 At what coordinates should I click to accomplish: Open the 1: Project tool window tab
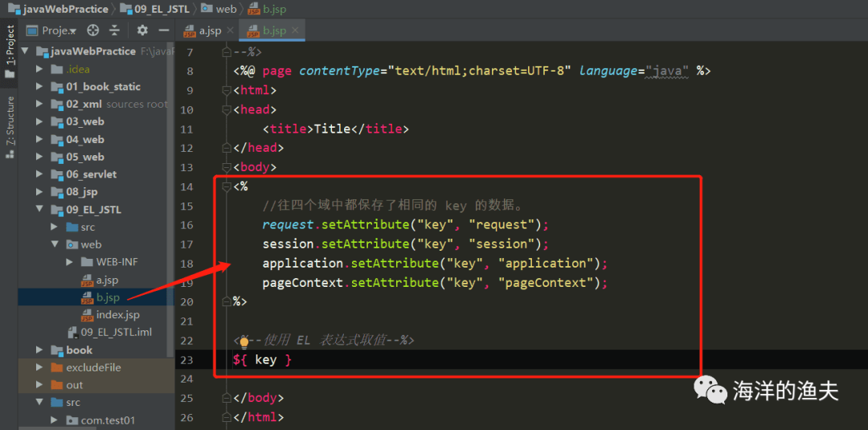(10, 51)
